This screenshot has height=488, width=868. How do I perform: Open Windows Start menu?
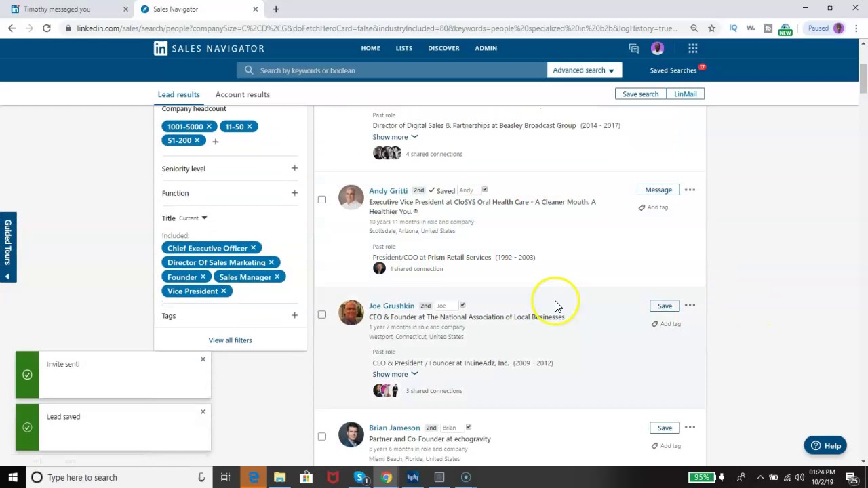(12, 477)
